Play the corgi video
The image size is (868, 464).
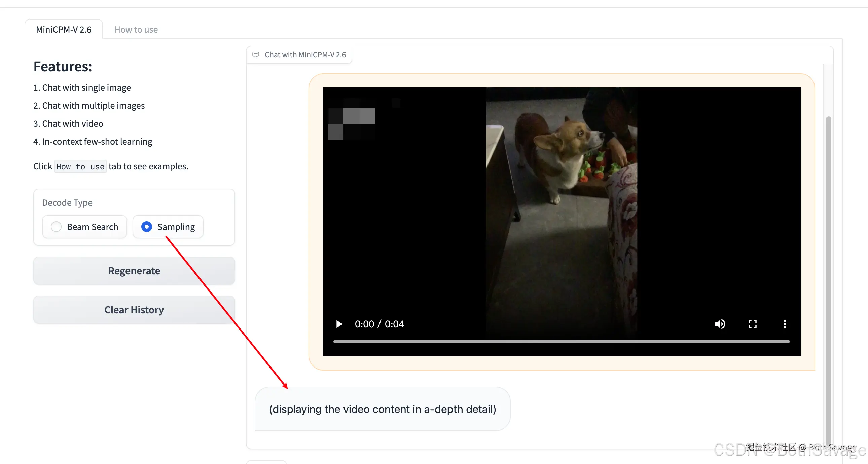(339, 324)
